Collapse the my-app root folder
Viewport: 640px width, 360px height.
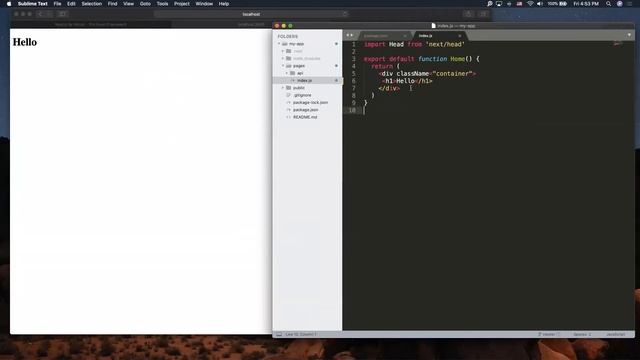(x=279, y=44)
